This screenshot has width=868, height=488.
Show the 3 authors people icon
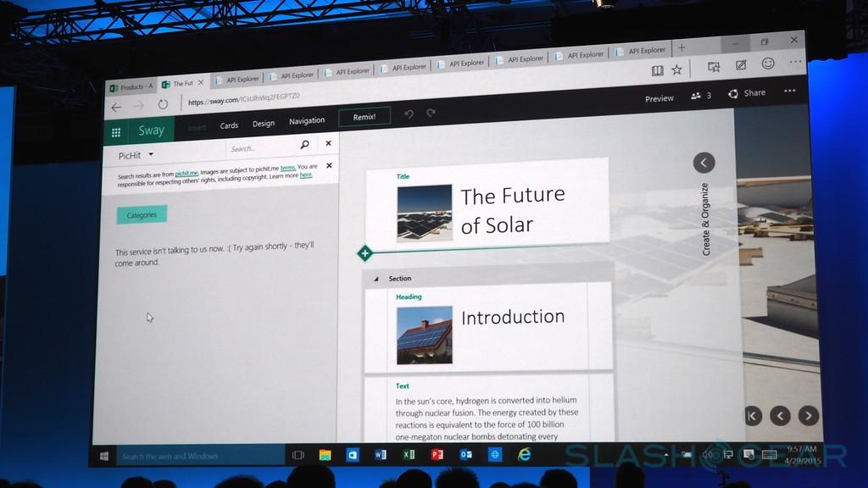pyautogui.click(x=696, y=96)
